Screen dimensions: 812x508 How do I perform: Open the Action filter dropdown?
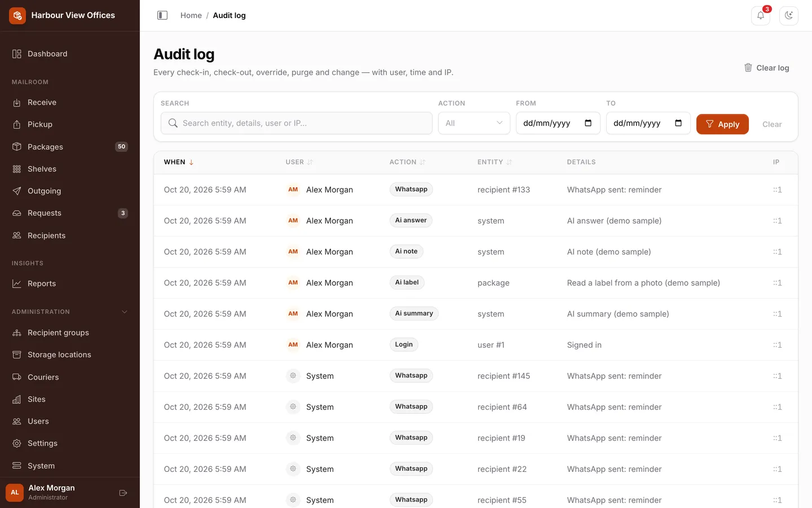[x=474, y=123]
